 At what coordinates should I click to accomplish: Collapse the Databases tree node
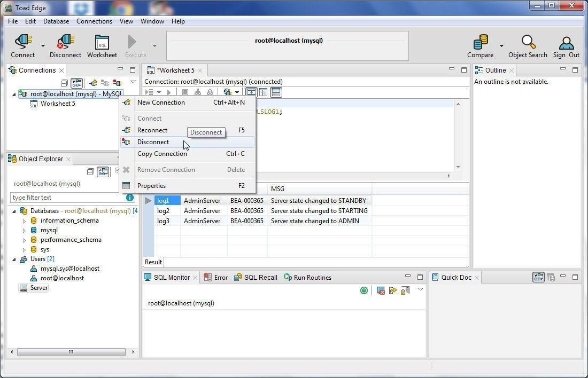tap(14, 211)
